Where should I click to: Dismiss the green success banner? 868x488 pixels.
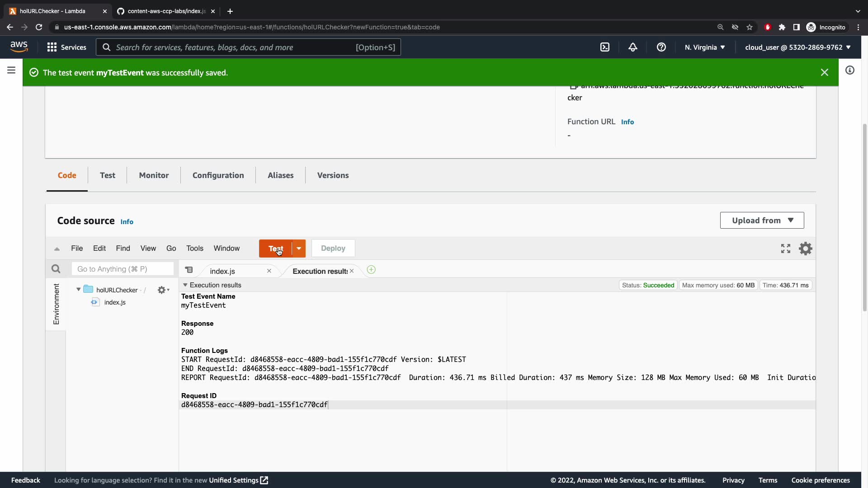pyautogui.click(x=825, y=72)
